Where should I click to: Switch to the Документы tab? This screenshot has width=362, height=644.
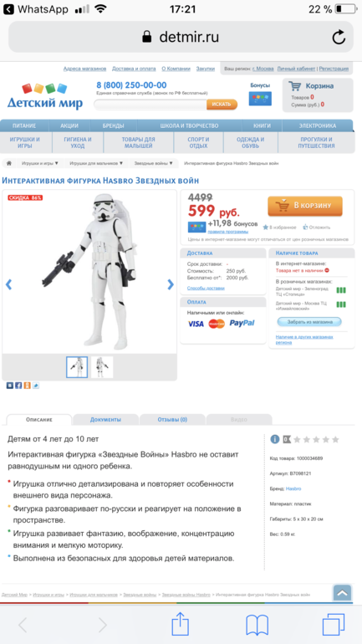pyautogui.click(x=105, y=419)
